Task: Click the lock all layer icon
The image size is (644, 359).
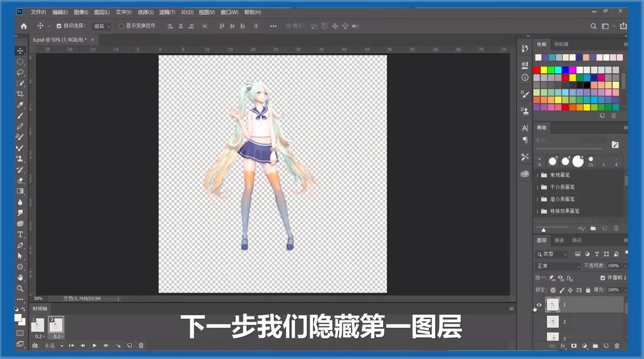Action: 588,290
